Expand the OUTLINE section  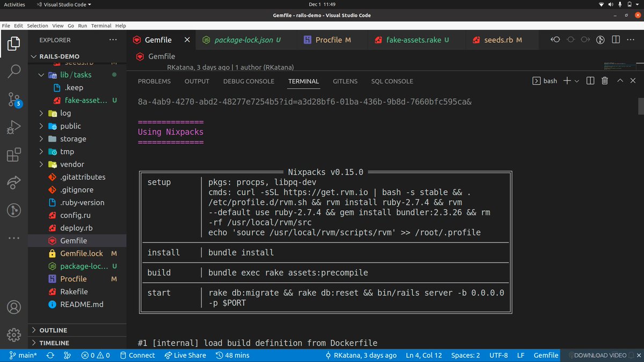77,330
